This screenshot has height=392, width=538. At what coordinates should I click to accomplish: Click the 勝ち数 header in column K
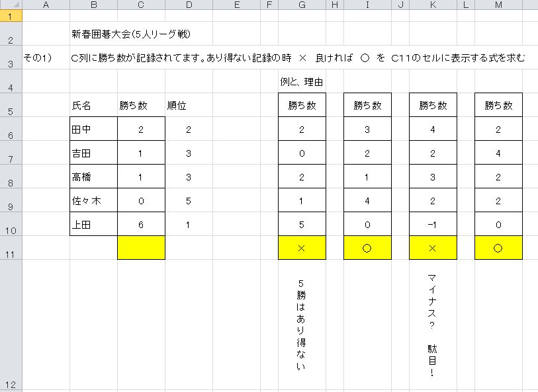pyautogui.click(x=433, y=105)
